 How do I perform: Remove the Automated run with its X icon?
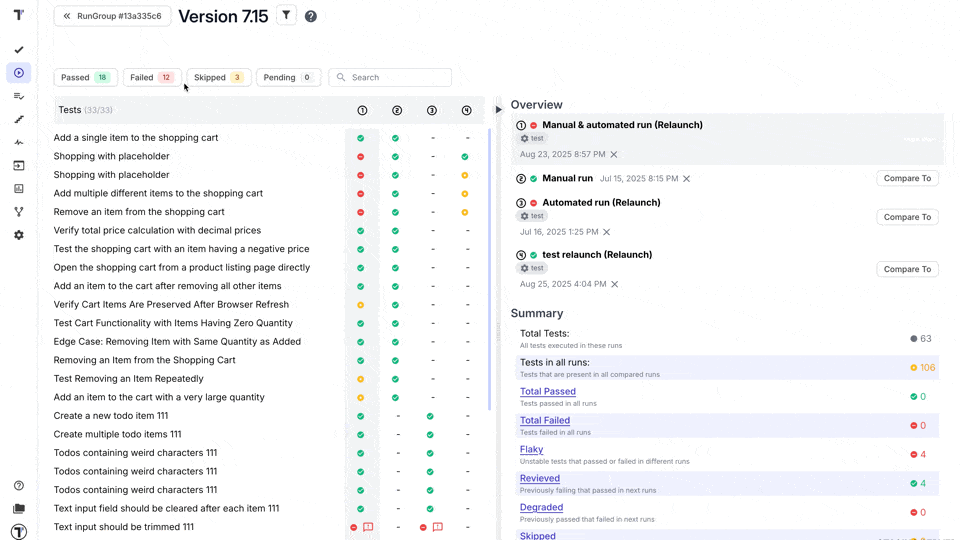[606, 232]
